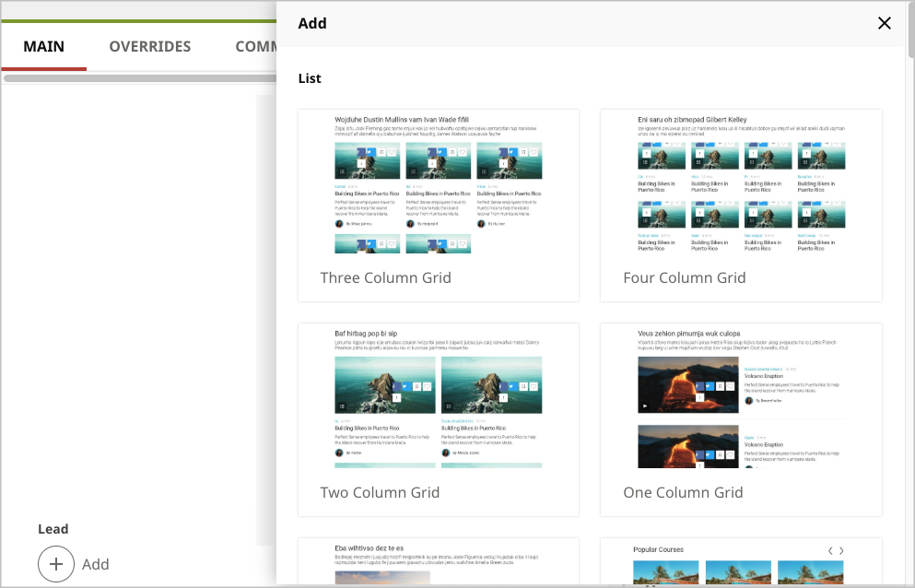The width and height of the screenshot is (915, 588).
Task: Click the Four Column Grid label
Action: point(685,278)
